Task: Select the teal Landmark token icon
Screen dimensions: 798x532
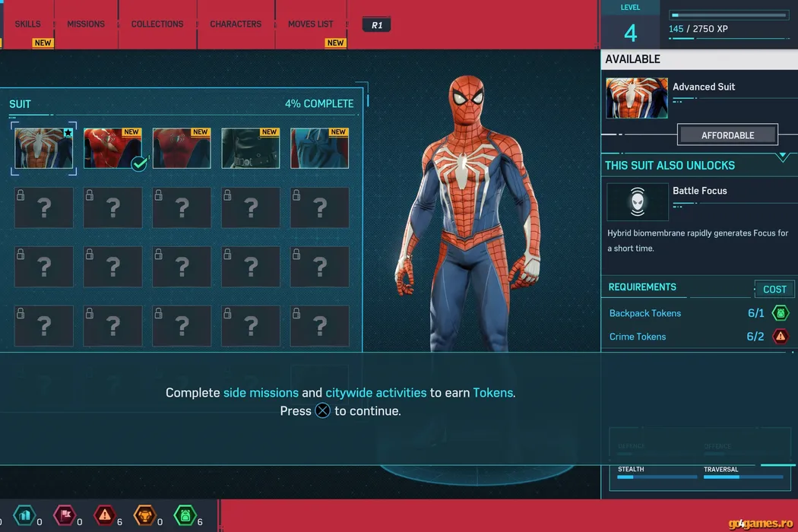Action: (x=24, y=517)
